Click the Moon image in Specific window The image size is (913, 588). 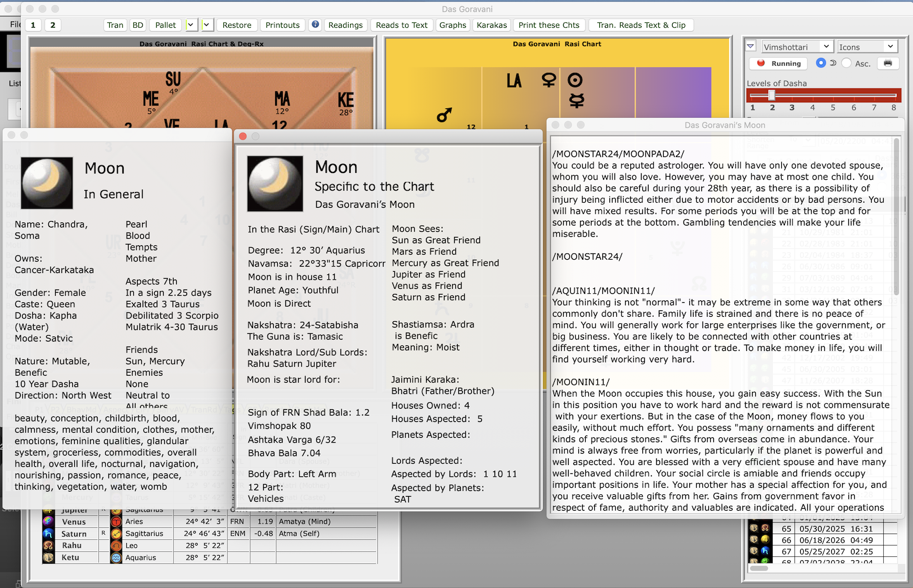tap(275, 184)
